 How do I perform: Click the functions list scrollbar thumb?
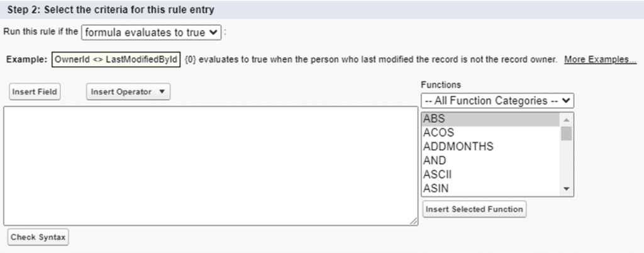566,133
